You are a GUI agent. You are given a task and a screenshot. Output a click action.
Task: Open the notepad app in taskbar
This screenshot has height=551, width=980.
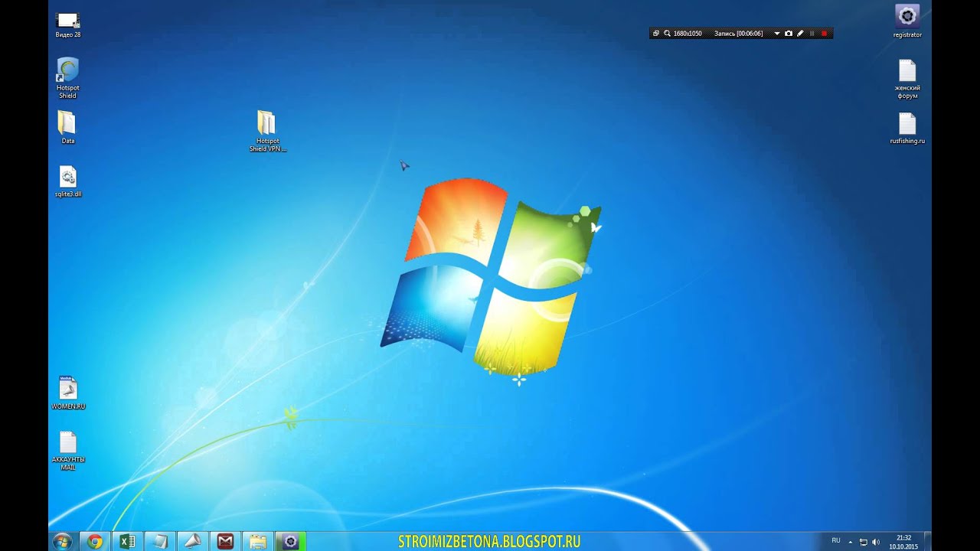160,542
